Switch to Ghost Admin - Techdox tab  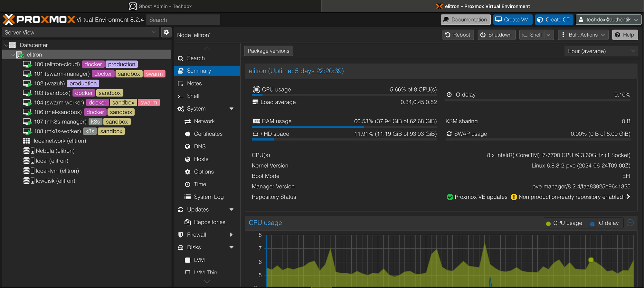(160, 6)
